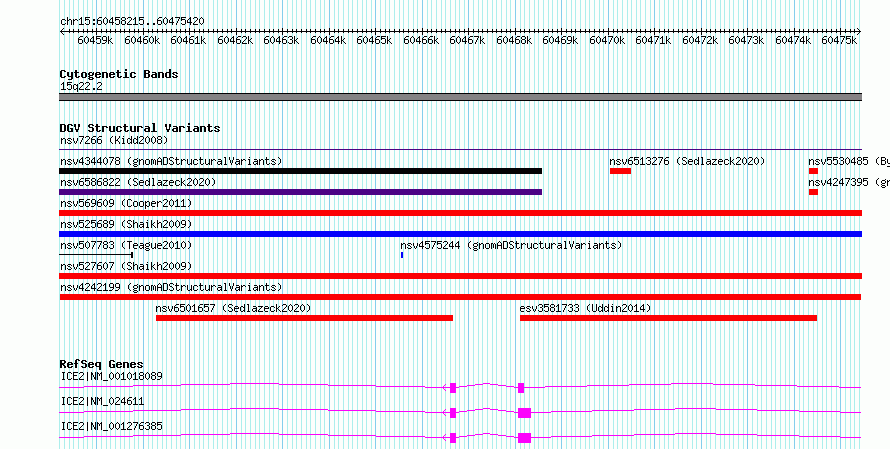890x449 pixels.
Task: Open the nsv525689 (Shaikh2009) label
Action: click(x=126, y=224)
